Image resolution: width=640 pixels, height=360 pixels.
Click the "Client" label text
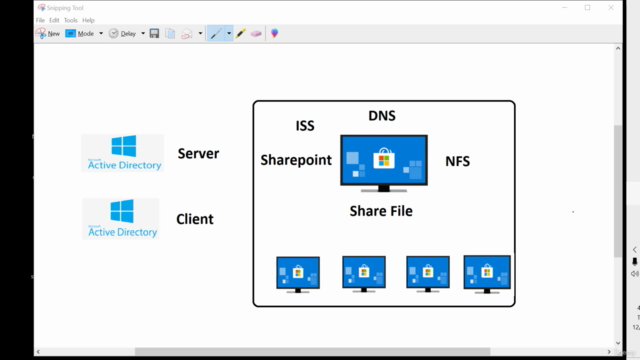pyautogui.click(x=195, y=219)
